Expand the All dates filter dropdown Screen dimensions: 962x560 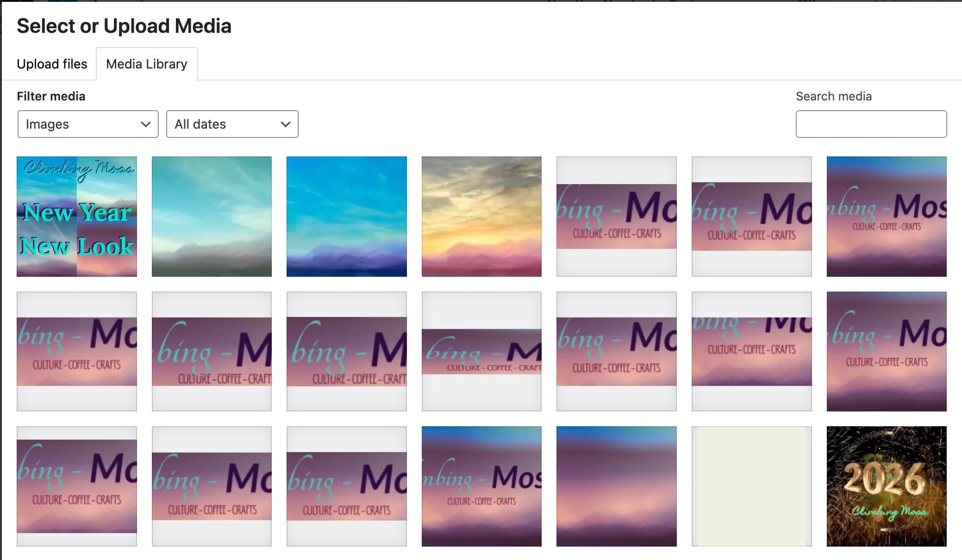tap(232, 124)
